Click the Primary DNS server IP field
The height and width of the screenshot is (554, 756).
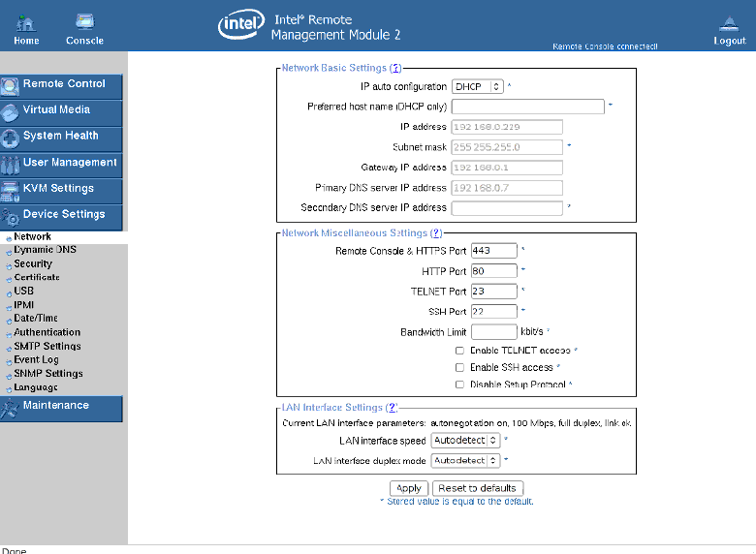click(507, 188)
